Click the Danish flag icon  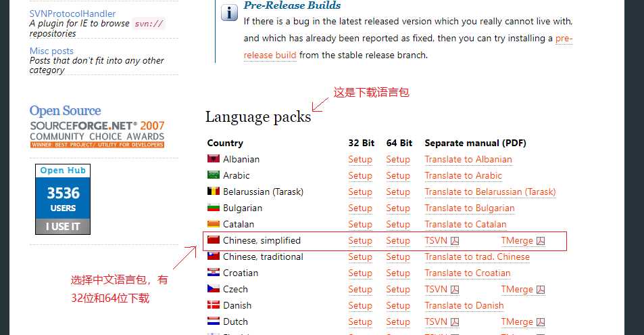point(213,305)
